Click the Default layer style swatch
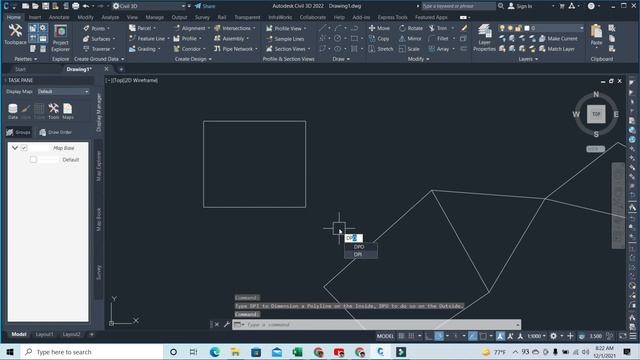This screenshot has height=360, width=640. [49, 160]
